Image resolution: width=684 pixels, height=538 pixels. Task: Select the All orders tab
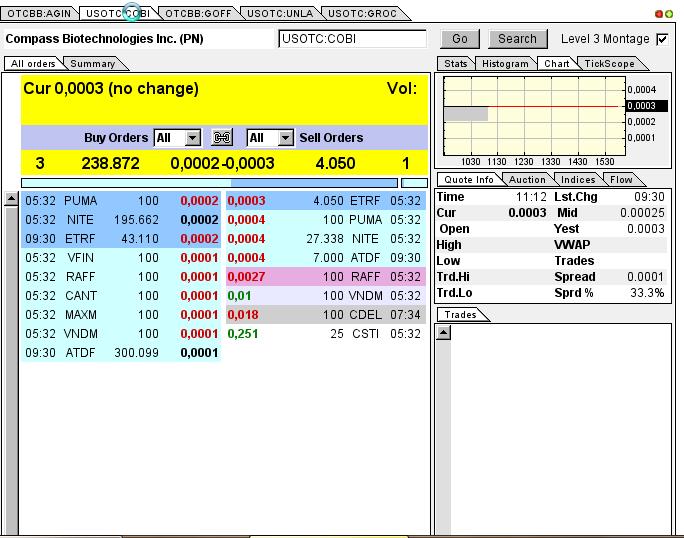click(x=33, y=64)
